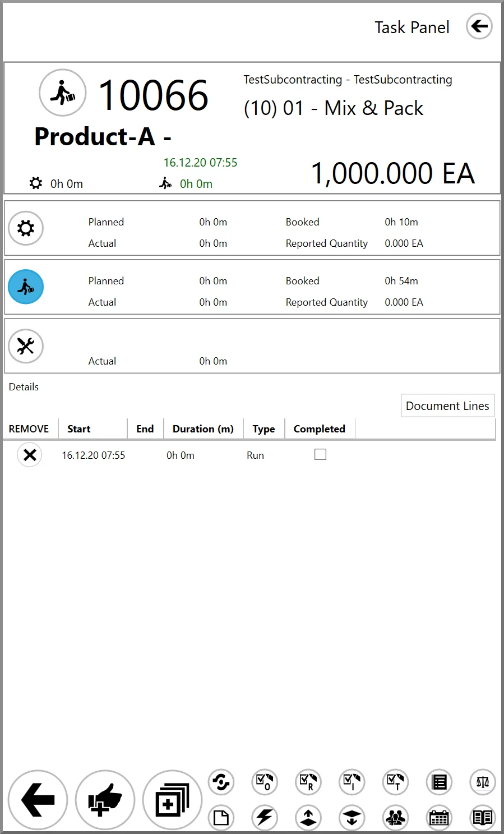Remove the 16.12.20 07:55 Run entry

click(30, 455)
